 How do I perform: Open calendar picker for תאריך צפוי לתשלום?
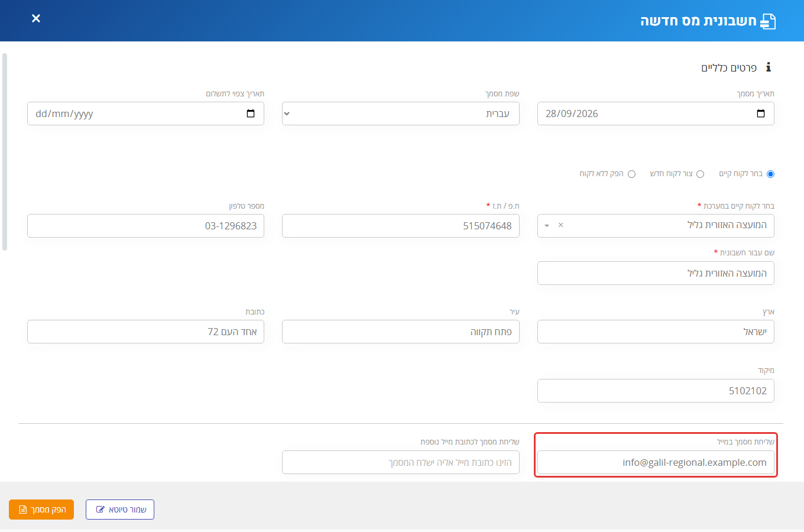(251, 113)
